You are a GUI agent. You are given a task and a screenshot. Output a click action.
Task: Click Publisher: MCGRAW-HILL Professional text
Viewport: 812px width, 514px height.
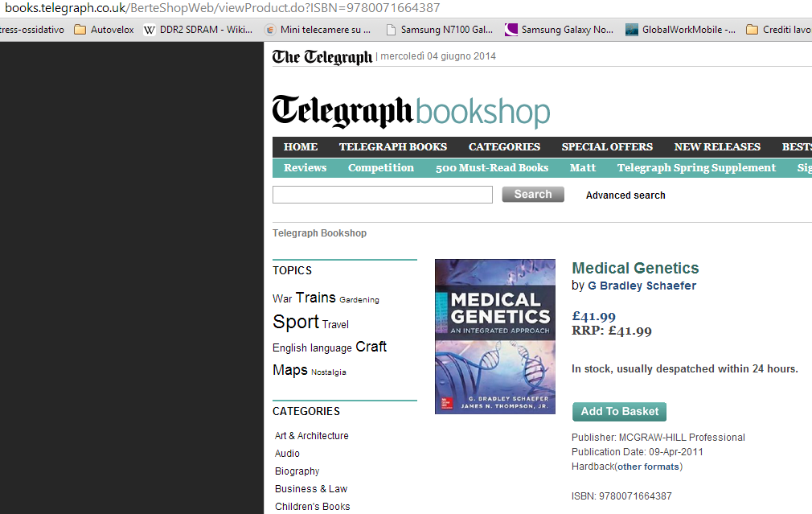coord(658,438)
